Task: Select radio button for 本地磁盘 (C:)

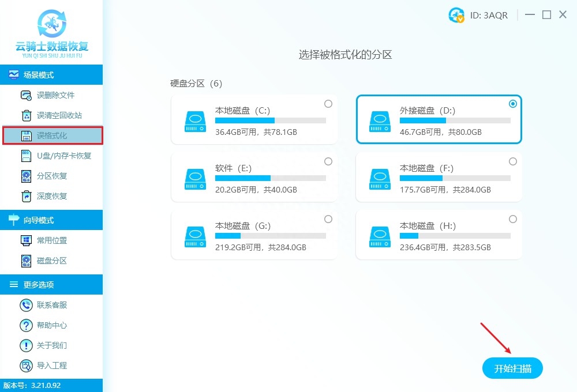Action: coord(328,104)
